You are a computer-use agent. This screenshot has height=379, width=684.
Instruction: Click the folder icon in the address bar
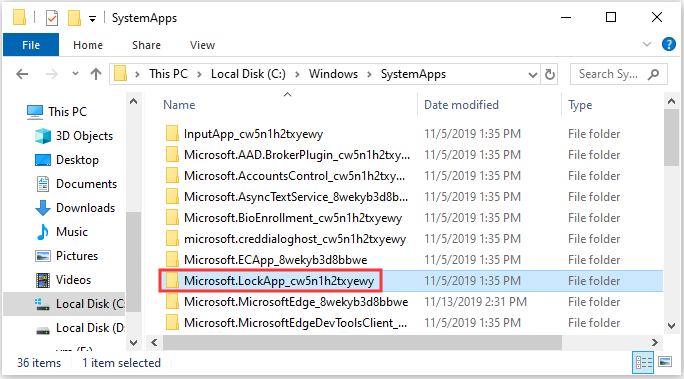coord(120,74)
